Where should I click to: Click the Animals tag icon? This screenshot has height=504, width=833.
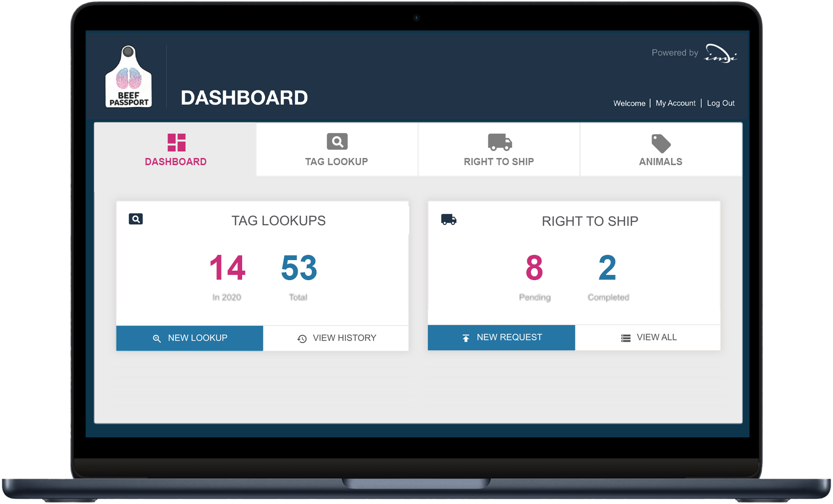(661, 143)
